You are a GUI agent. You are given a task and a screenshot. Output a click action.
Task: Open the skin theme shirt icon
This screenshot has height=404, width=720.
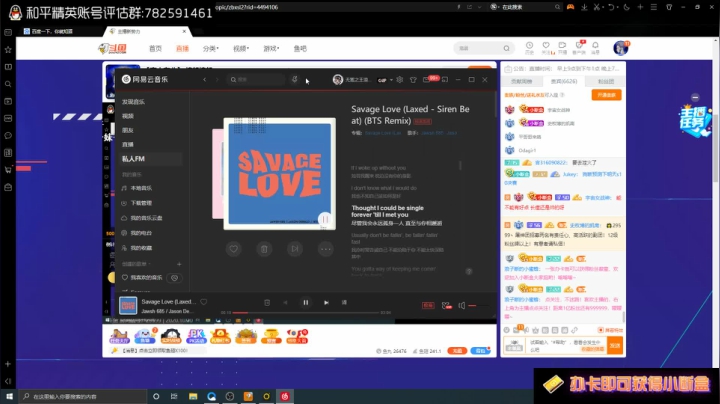[x=413, y=79]
